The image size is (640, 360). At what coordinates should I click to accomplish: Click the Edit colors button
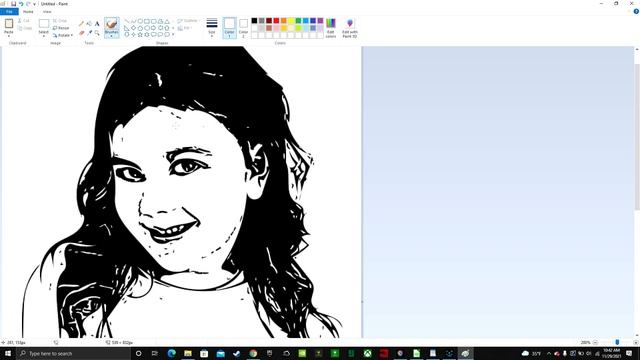331,28
